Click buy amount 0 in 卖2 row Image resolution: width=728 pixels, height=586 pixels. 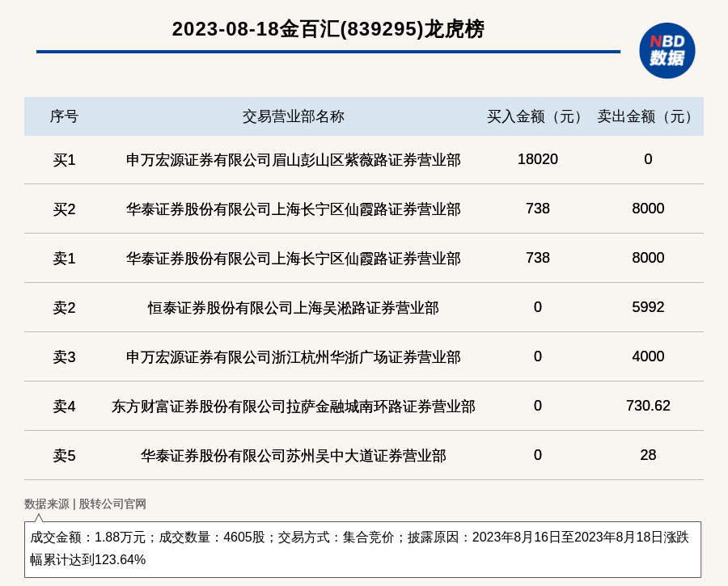coord(538,306)
